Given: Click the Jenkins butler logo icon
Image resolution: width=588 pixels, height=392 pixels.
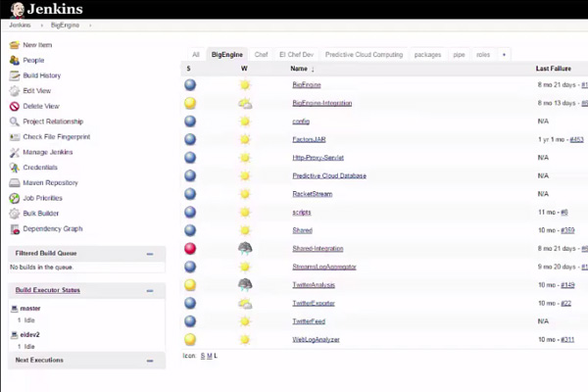Looking at the screenshot, I should point(17,10).
